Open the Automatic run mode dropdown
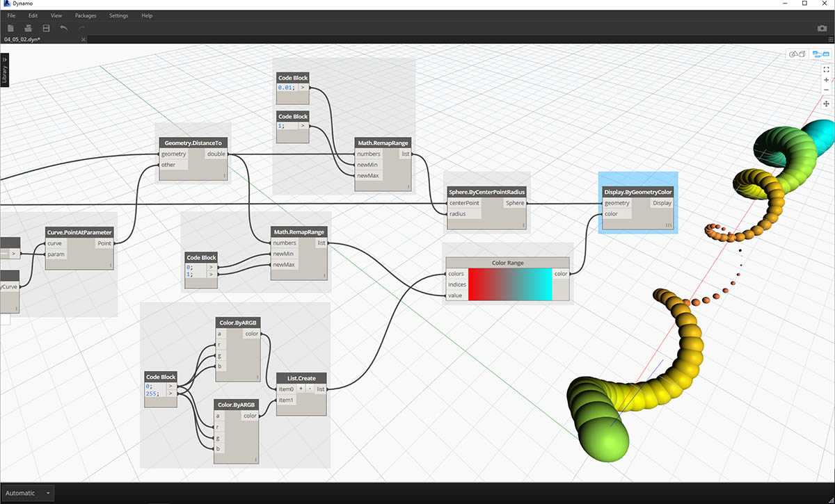 [28, 493]
